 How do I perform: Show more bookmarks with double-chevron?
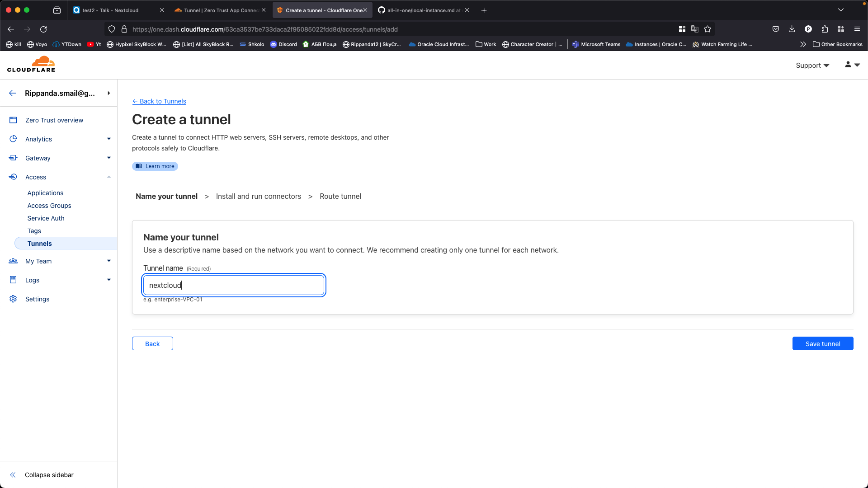coord(803,44)
